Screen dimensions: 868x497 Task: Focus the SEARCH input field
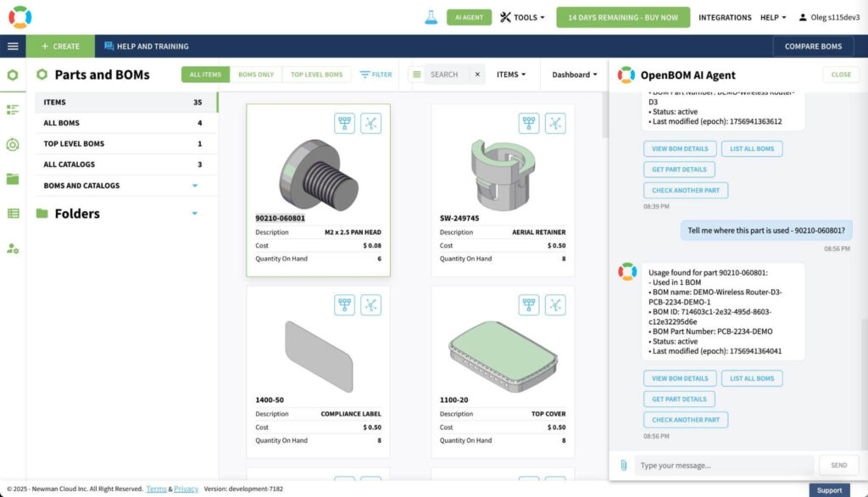click(448, 75)
